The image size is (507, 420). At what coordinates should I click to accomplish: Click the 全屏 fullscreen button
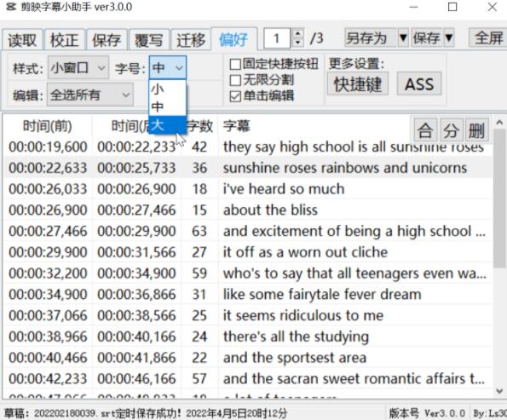point(488,38)
